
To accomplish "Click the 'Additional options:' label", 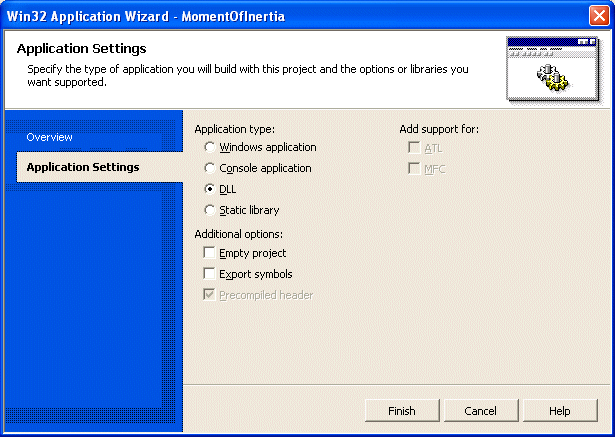I will coord(238,234).
